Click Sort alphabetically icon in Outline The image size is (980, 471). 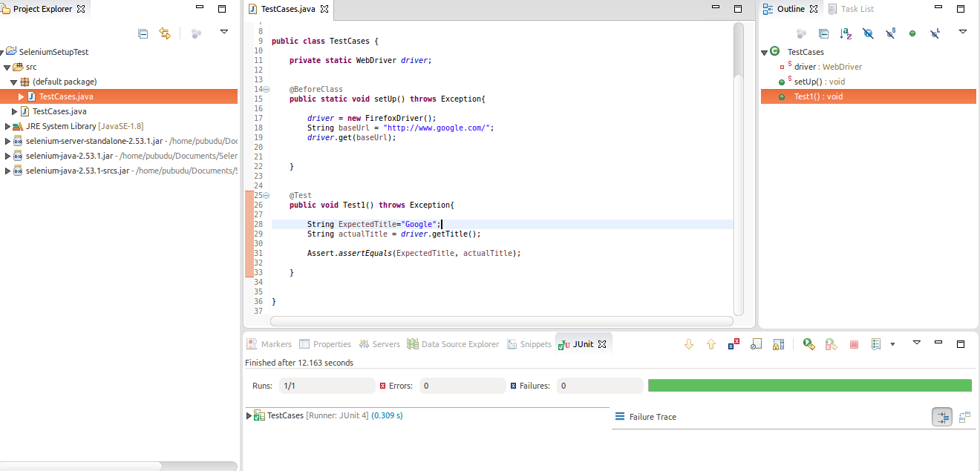click(x=846, y=33)
